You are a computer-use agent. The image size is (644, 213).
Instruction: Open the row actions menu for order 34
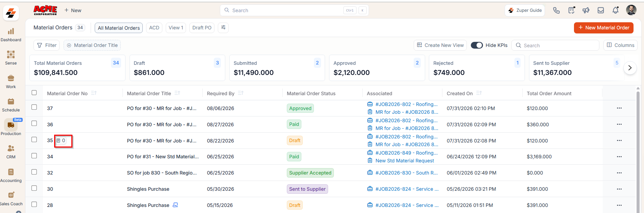[x=619, y=157]
